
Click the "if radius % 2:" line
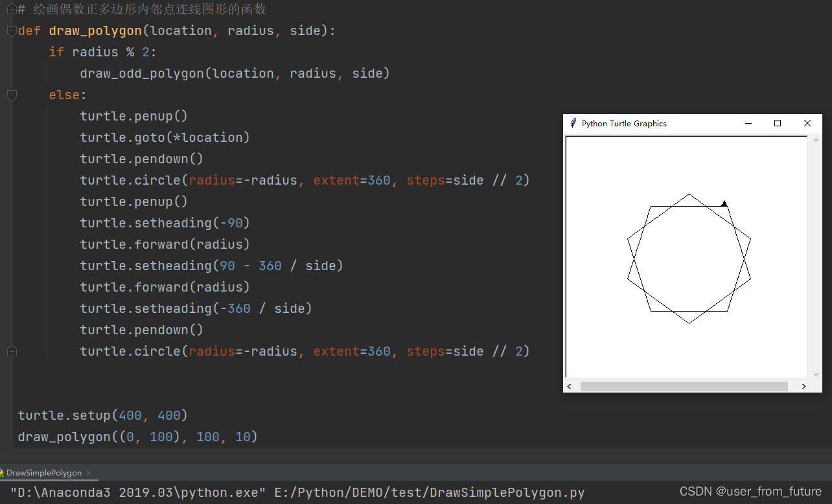[x=103, y=52]
